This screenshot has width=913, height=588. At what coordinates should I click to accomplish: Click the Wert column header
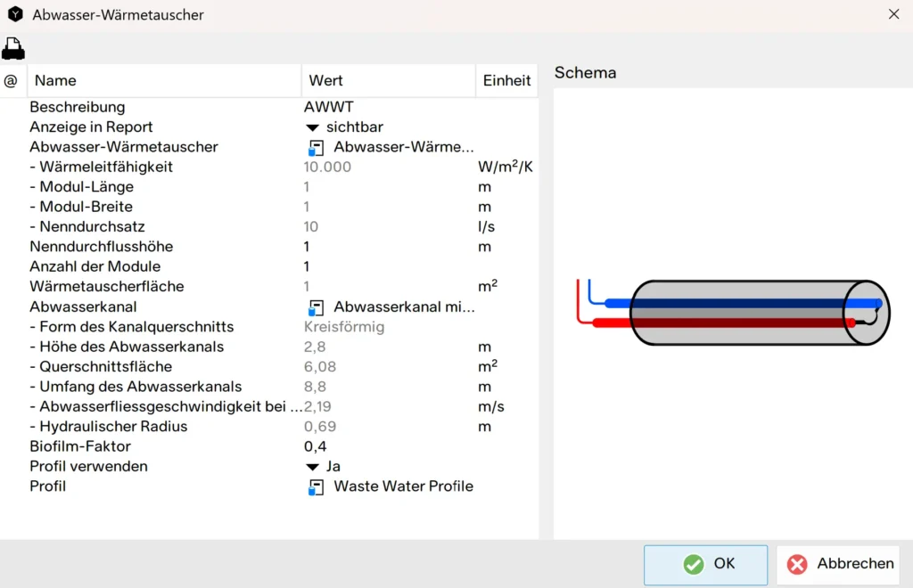coord(325,80)
